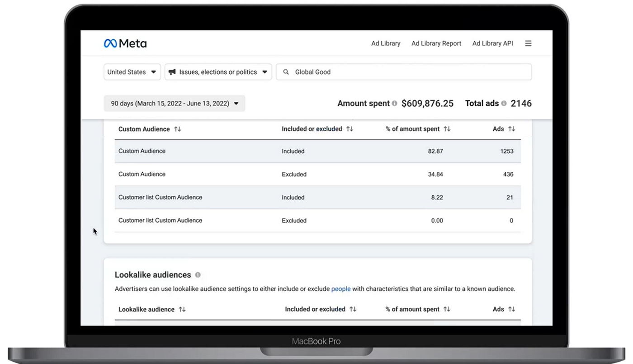Viewport: 633px width, 364px height.
Task: Go to Ad Library
Action: click(x=386, y=43)
